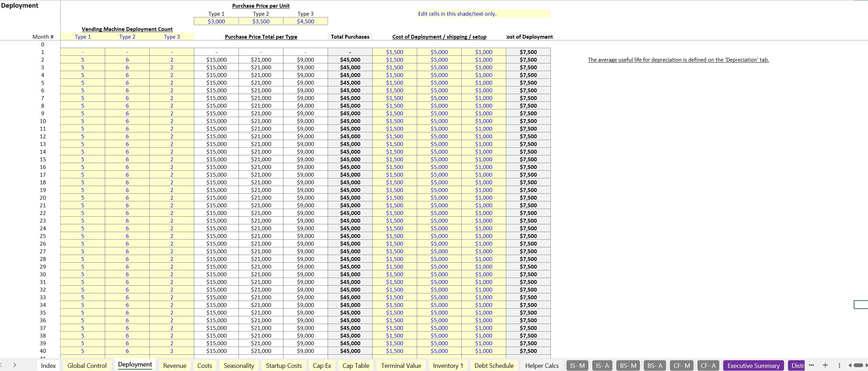The width and height of the screenshot is (868, 371).
Task: Select the Type 3 price cell $4,500
Action: (x=305, y=21)
